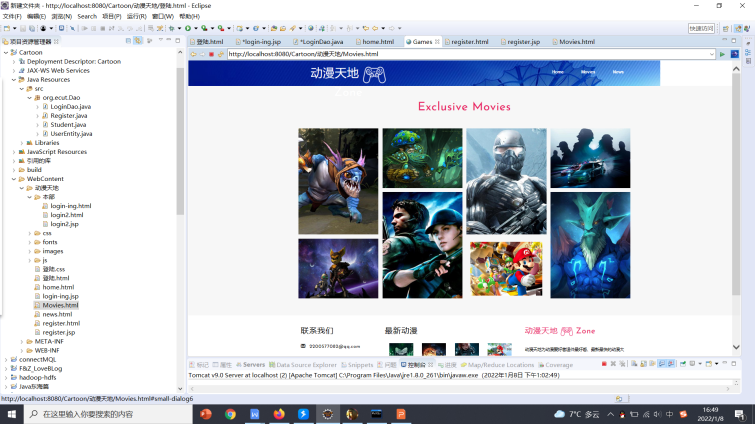This screenshot has height=425, width=755.
Task: Close the Games browser tab
Action: pyautogui.click(x=437, y=42)
